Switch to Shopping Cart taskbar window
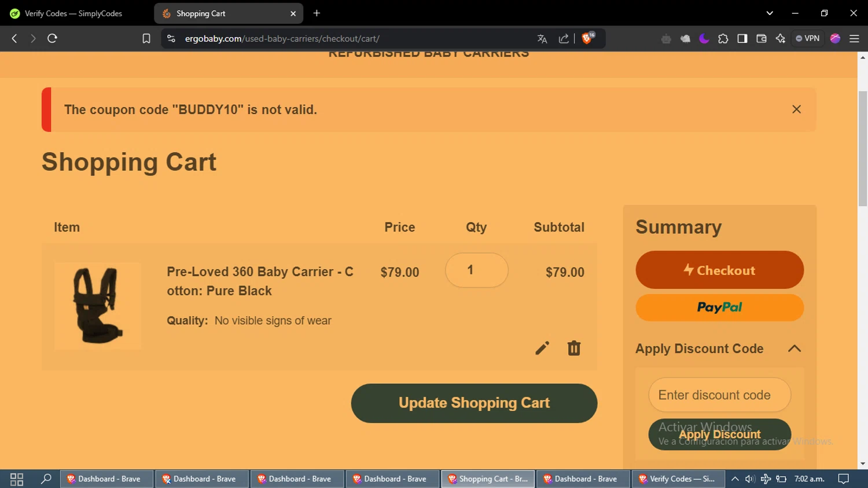The image size is (868, 488). coord(488,479)
